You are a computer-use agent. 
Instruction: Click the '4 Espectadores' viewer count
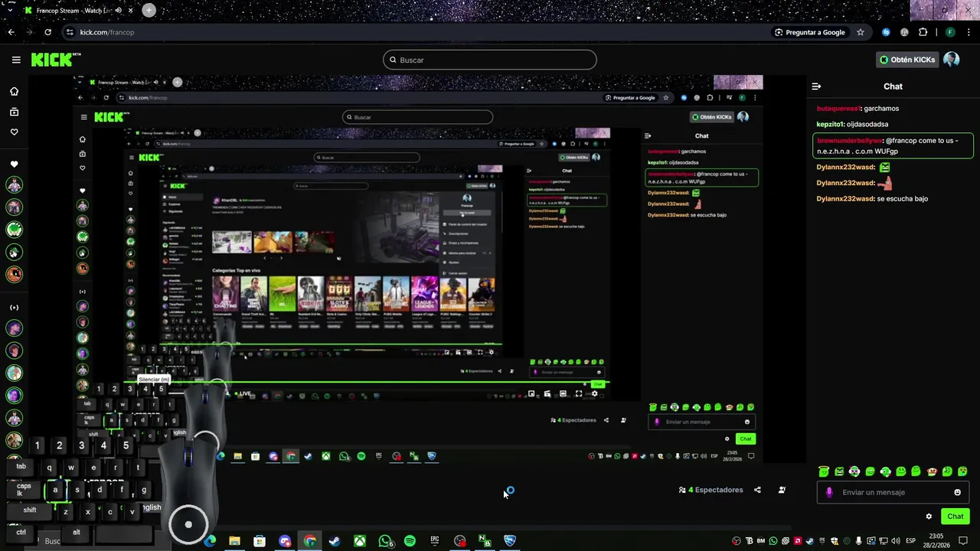pyautogui.click(x=710, y=490)
